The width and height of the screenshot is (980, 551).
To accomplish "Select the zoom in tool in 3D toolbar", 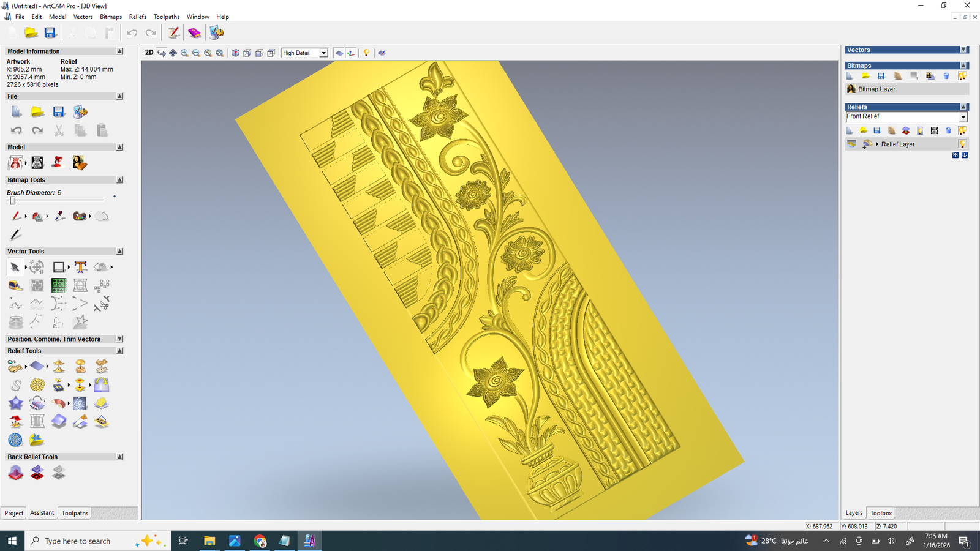I will click(184, 53).
